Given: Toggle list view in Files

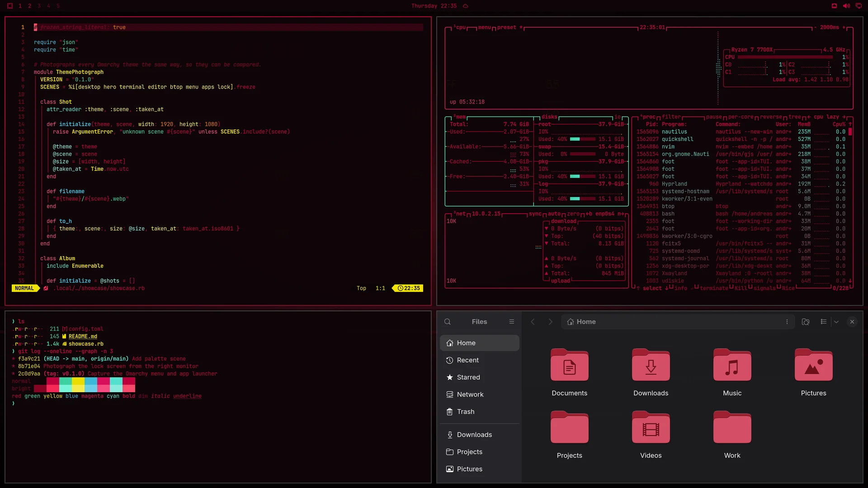Looking at the screenshot, I should pyautogui.click(x=824, y=322).
